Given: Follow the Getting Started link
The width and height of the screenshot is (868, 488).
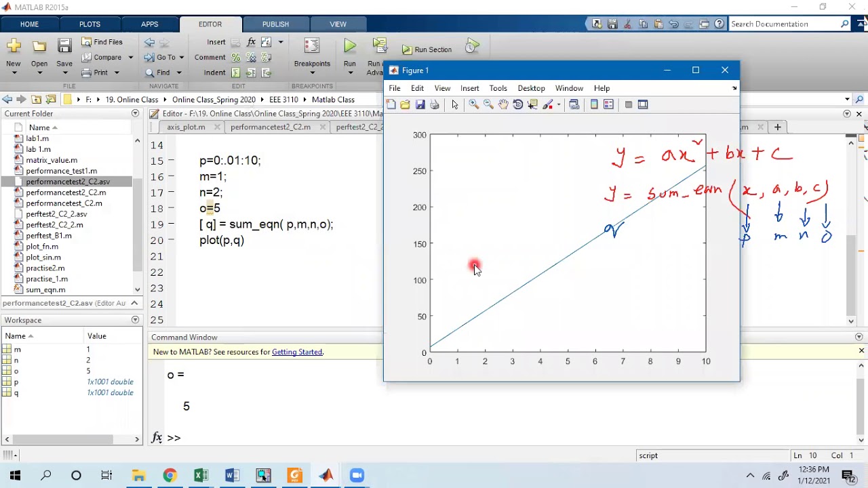Looking at the screenshot, I should point(297,352).
